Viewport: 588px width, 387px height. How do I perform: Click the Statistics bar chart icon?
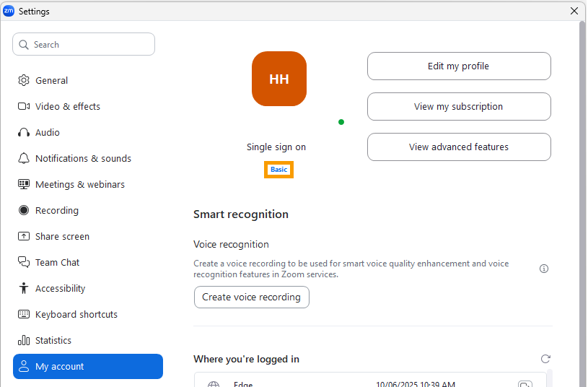click(24, 340)
